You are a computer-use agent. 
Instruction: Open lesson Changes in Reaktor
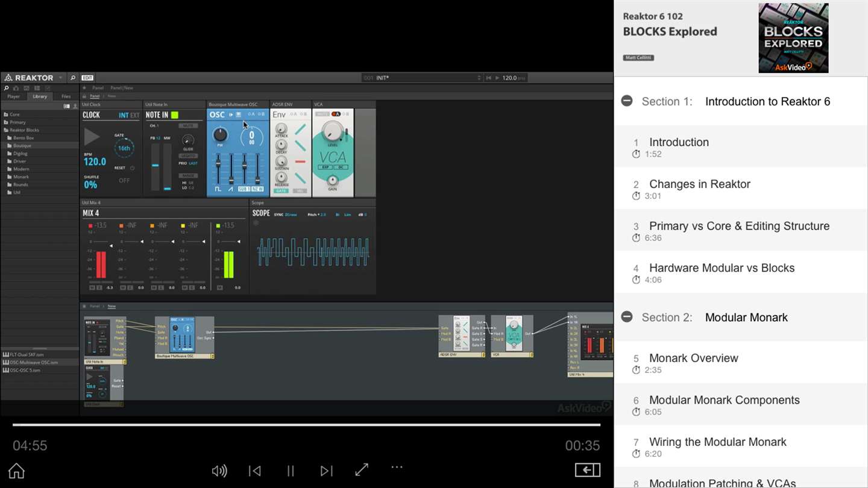[x=740, y=189]
